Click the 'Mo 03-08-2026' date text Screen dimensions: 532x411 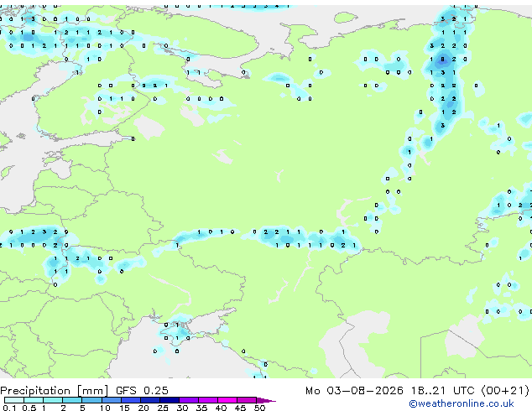point(354,391)
